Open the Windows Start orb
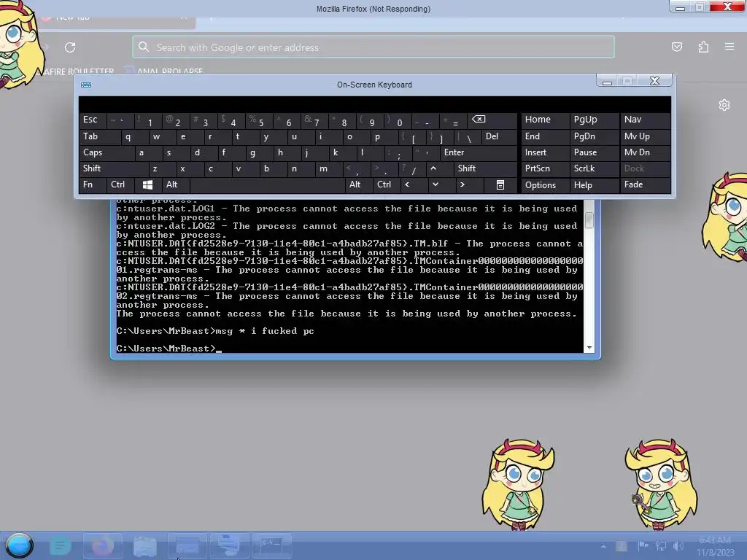 pyautogui.click(x=20, y=545)
